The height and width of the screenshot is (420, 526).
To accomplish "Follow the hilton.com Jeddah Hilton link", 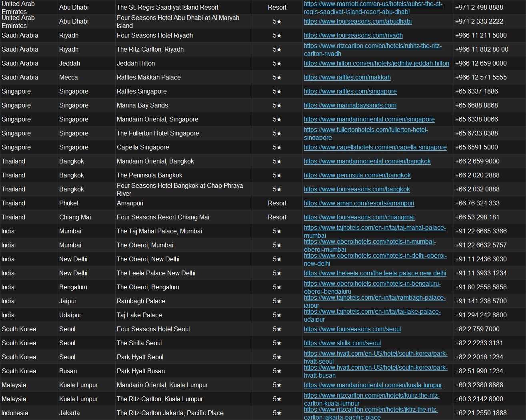I will (376, 64).
